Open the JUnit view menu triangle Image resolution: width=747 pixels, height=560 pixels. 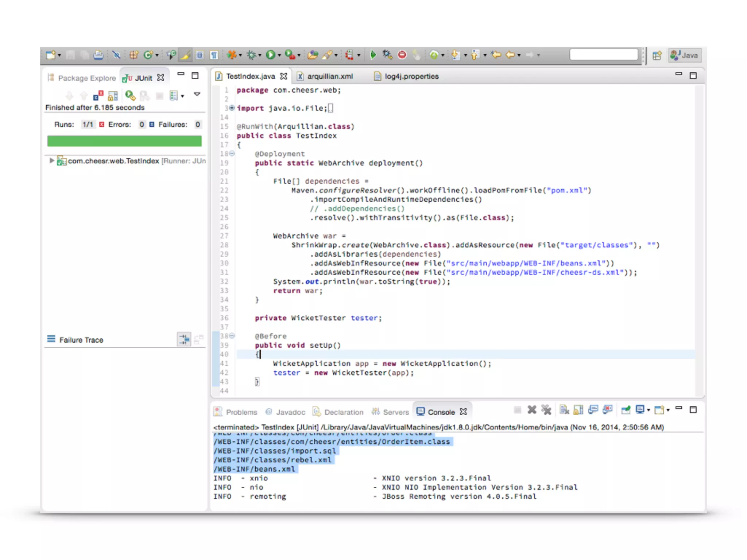point(197,94)
